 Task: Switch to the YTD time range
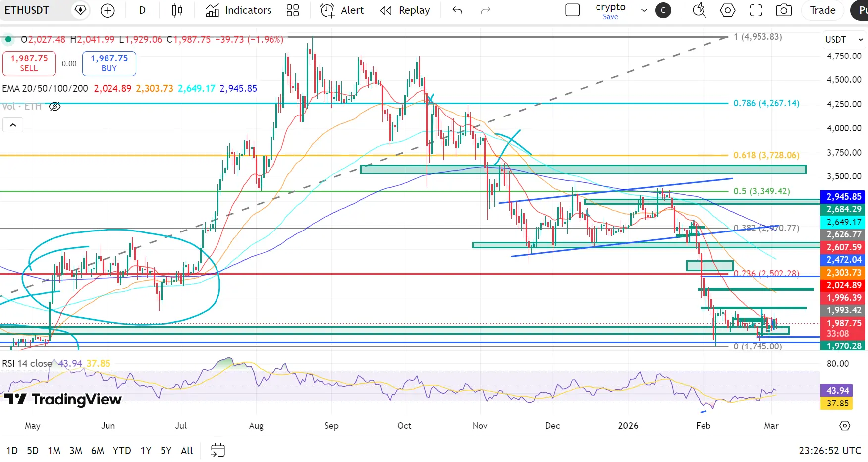pos(122,451)
